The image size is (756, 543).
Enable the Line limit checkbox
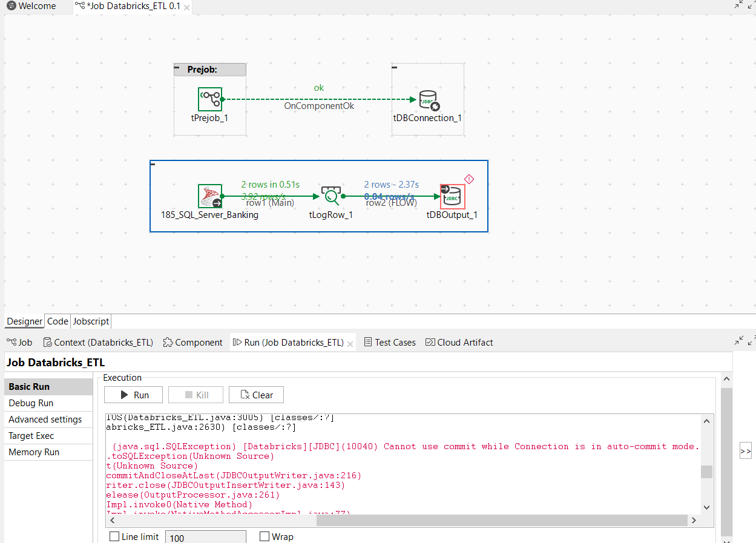tap(114, 536)
